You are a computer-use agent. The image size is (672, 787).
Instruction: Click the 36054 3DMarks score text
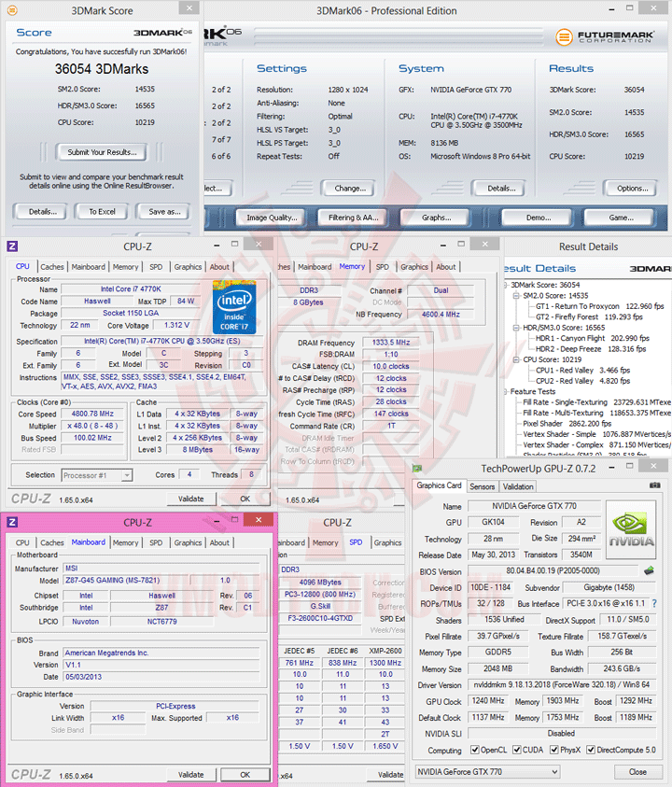click(x=102, y=69)
